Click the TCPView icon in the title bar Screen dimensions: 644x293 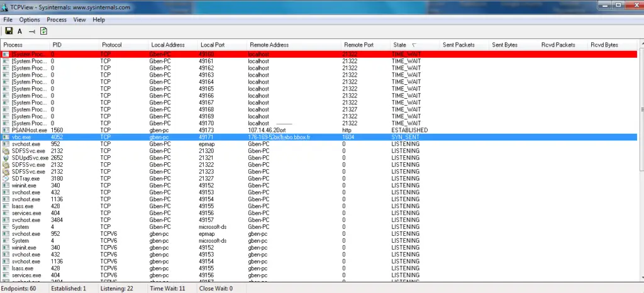(x=5, y=7)
